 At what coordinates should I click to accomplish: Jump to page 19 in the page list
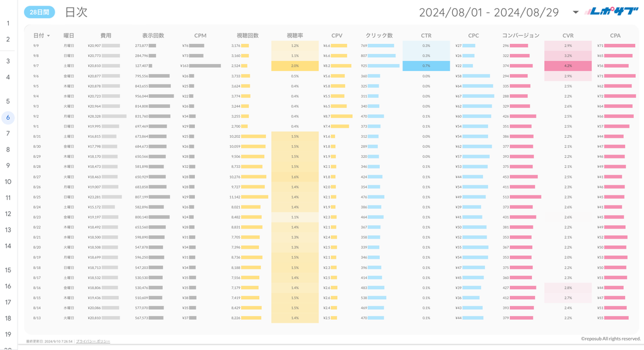click(x=8, y=334)
